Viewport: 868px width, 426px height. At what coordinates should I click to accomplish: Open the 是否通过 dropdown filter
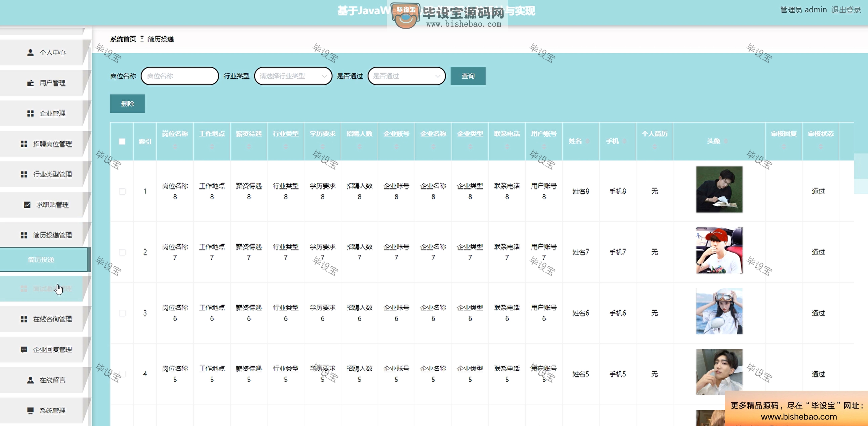click(407, 76)
